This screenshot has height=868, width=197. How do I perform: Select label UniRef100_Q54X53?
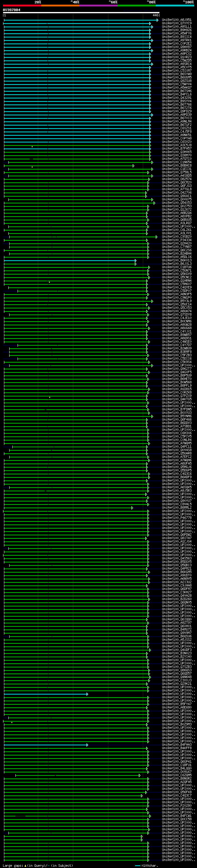coord(176,203)
